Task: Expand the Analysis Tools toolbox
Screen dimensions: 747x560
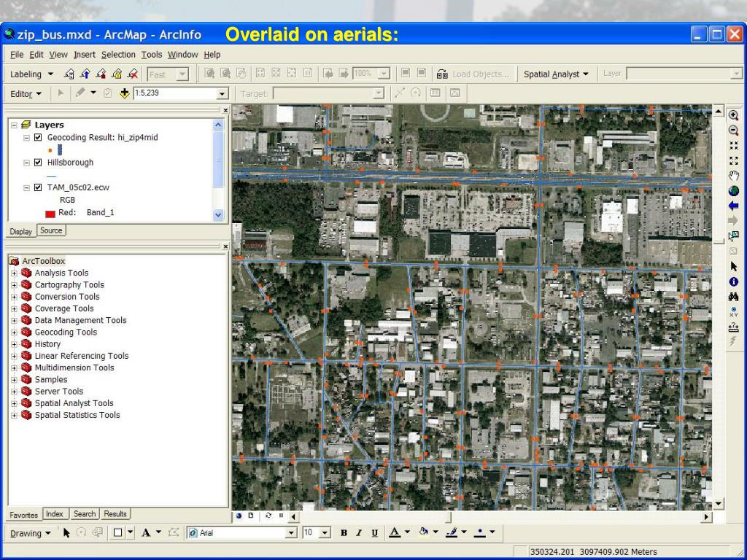Action: pyautogui.click(x=15, y=273)
